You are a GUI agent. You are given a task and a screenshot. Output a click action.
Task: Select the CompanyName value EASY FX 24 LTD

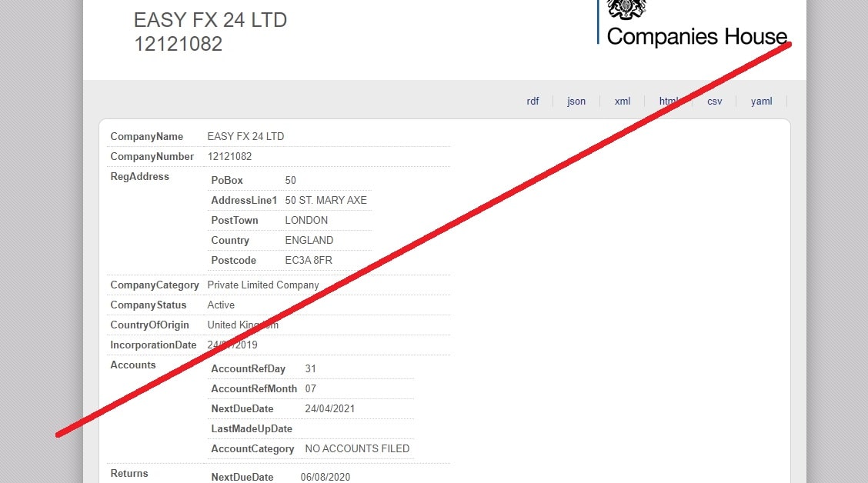point(245,137)
